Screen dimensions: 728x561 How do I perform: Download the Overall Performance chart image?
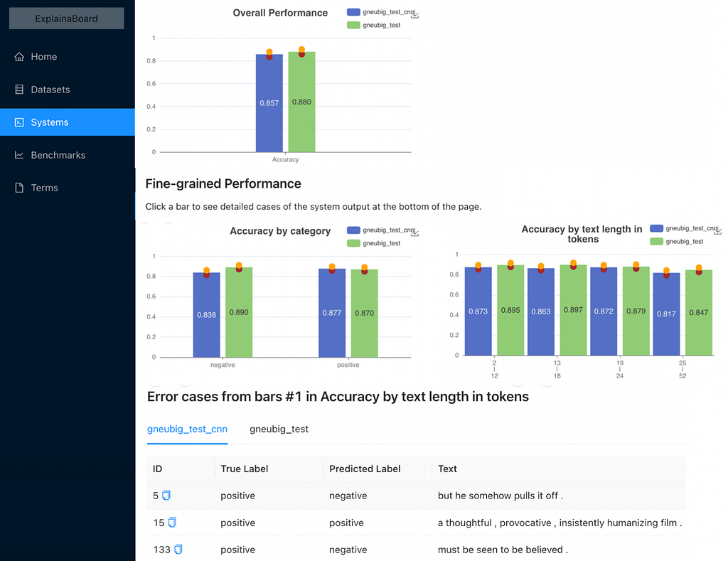click(x=415, y=15)
